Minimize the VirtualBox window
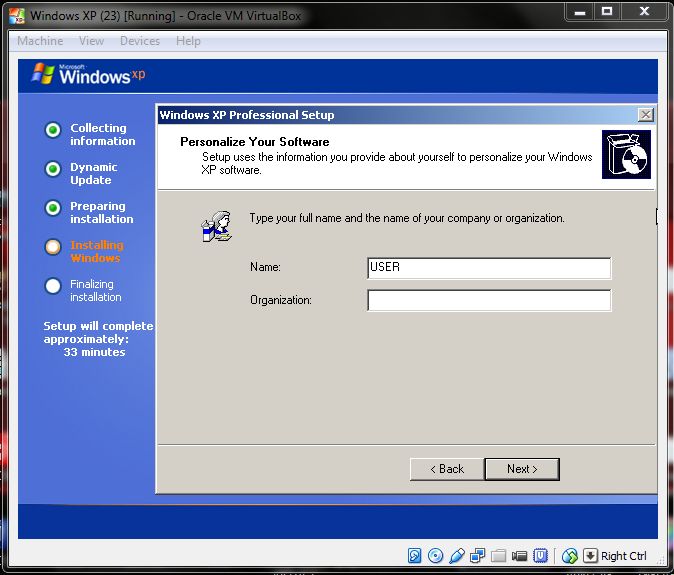Screen dimensions: 674x575 coord(579,12)
